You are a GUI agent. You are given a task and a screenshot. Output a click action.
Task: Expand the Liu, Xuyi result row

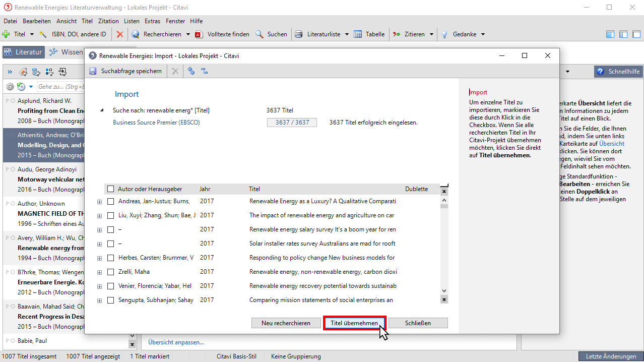click(x=99, y=216)
